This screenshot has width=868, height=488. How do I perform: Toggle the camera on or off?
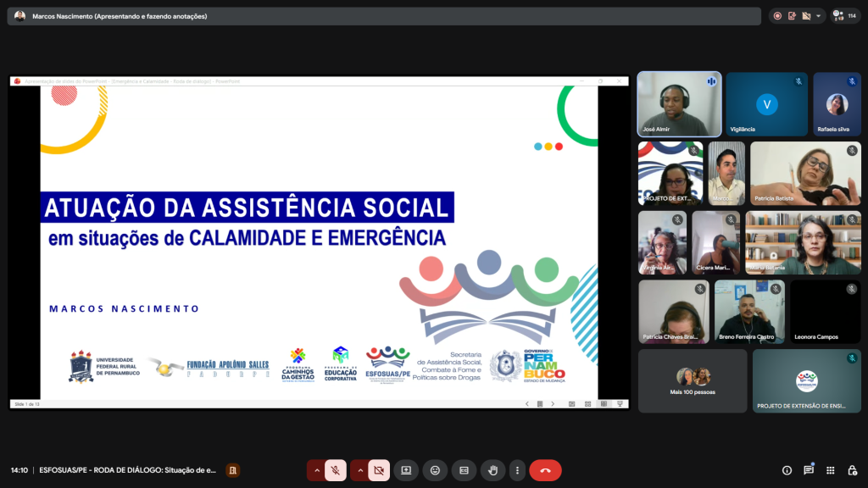(379, 470)
